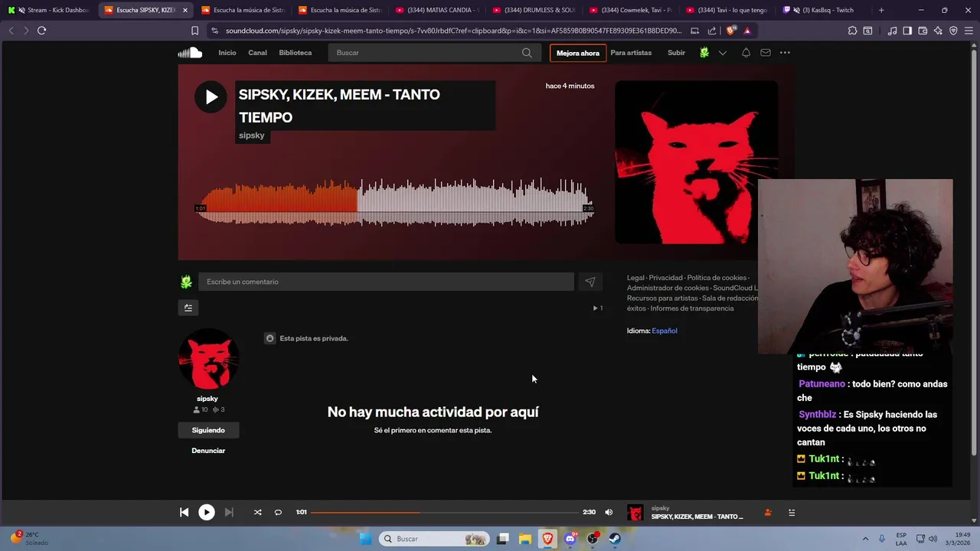980x551 pixels.
Task: Open the Idioma Español language selector
Action: click(x=665, y=331)
